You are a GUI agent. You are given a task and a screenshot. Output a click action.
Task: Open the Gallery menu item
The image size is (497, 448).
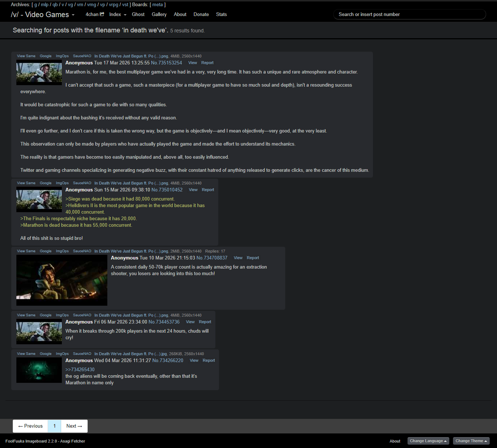[159, 15]
